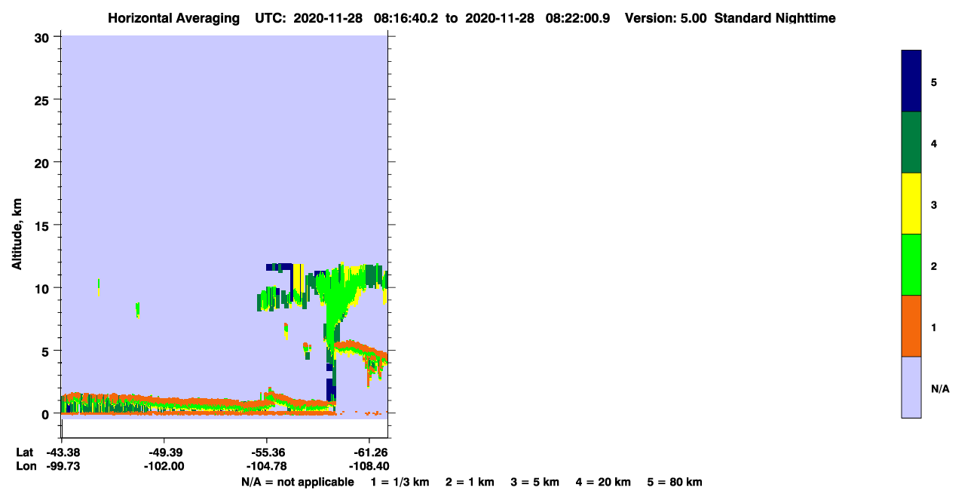Click the 'Lon' axis row label
The image size is (980, 503).
tap(25, 466)
